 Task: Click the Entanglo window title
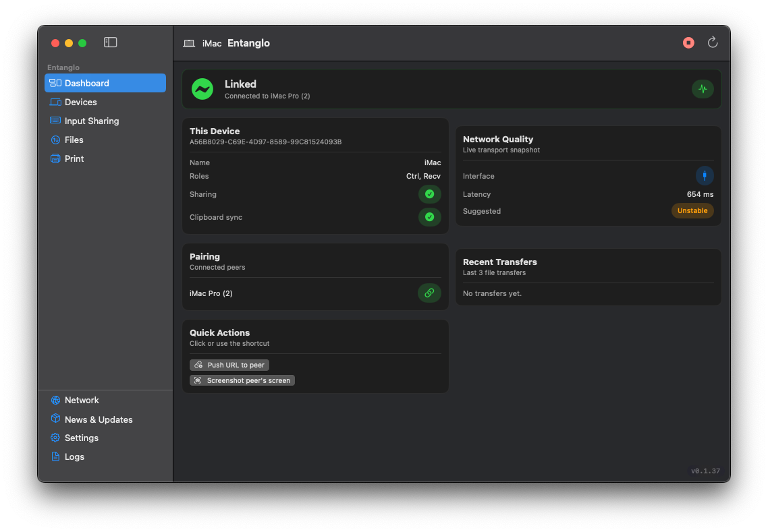coord(248,43)
